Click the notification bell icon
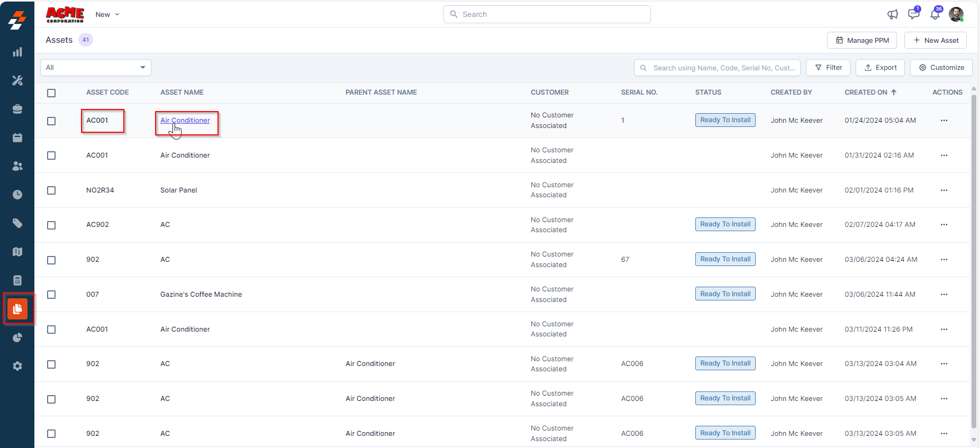This screenshot has width=980, height=448. coord(935,14)
